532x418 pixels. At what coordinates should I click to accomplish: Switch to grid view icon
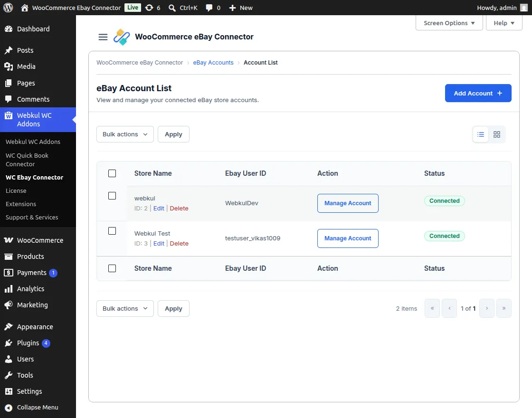click(497, 134)
